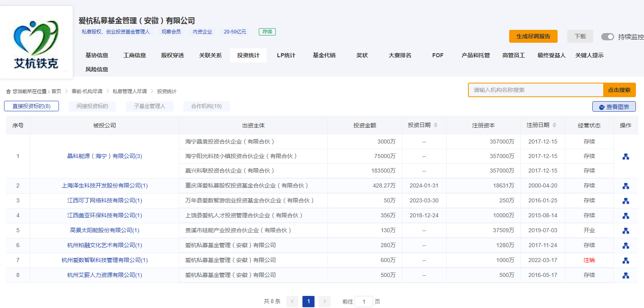Go to next page arrow
Screen dimensions: 644x308
click(x=324, y=302)
